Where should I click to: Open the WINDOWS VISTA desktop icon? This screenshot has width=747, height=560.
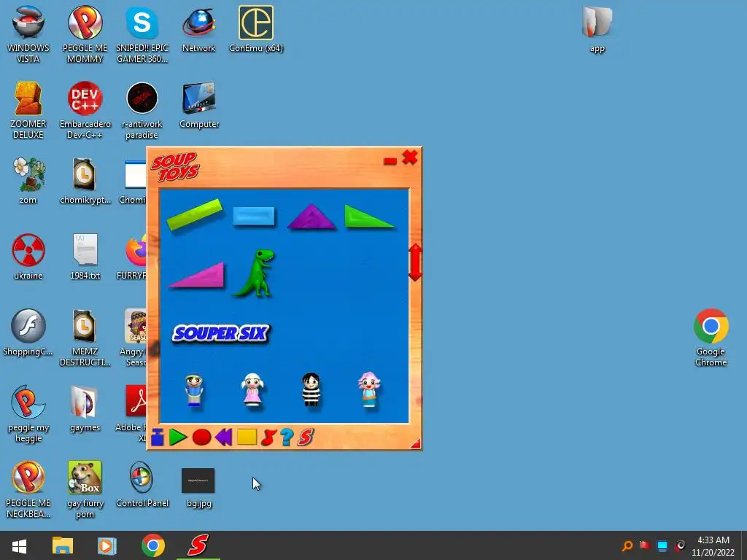(x=28, y=34)
